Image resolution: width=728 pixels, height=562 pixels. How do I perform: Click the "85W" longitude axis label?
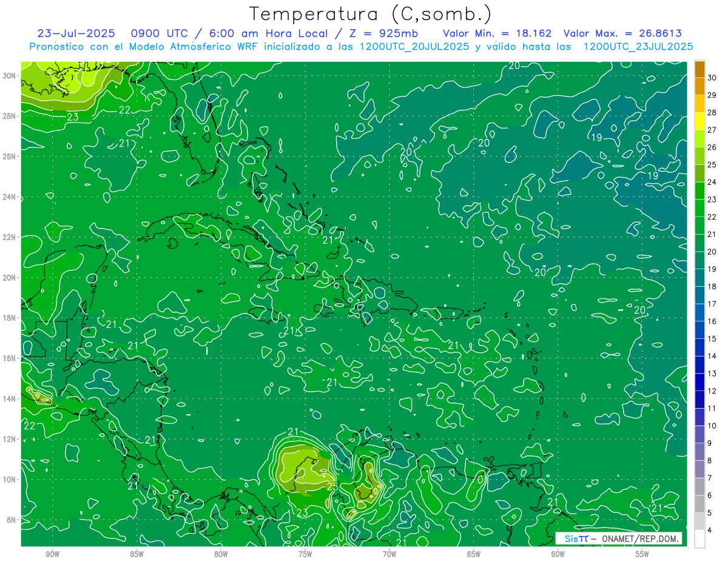(x=136, y=555)
